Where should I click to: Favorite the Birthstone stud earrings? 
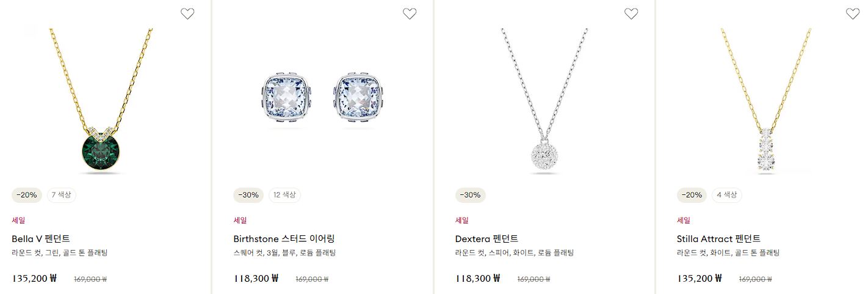[410, 13]
